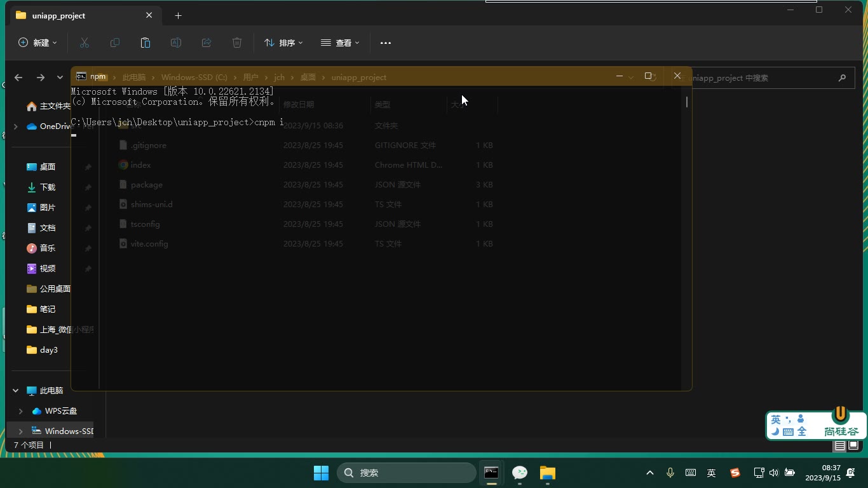Close the uniapp_project tab

tap(149, 15)
